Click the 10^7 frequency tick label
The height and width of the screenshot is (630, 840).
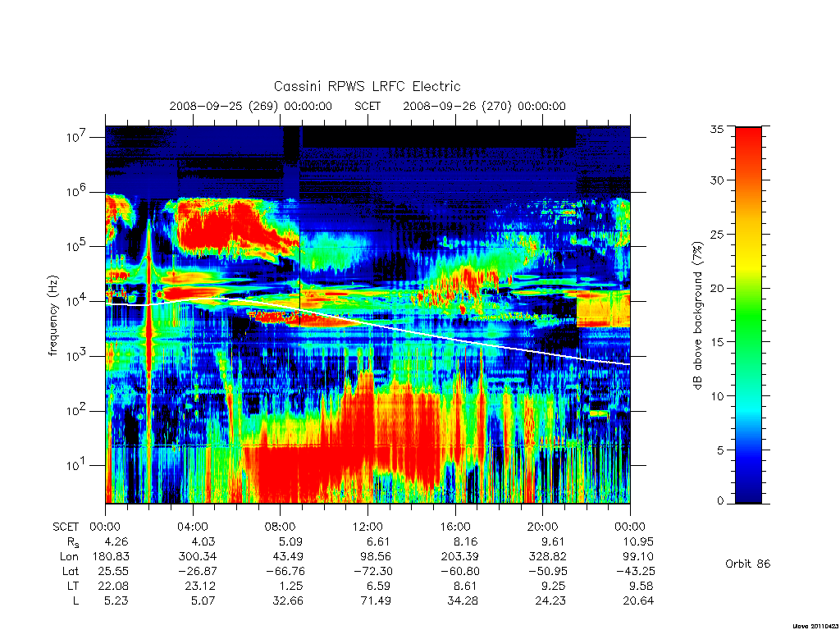point(76,137)
